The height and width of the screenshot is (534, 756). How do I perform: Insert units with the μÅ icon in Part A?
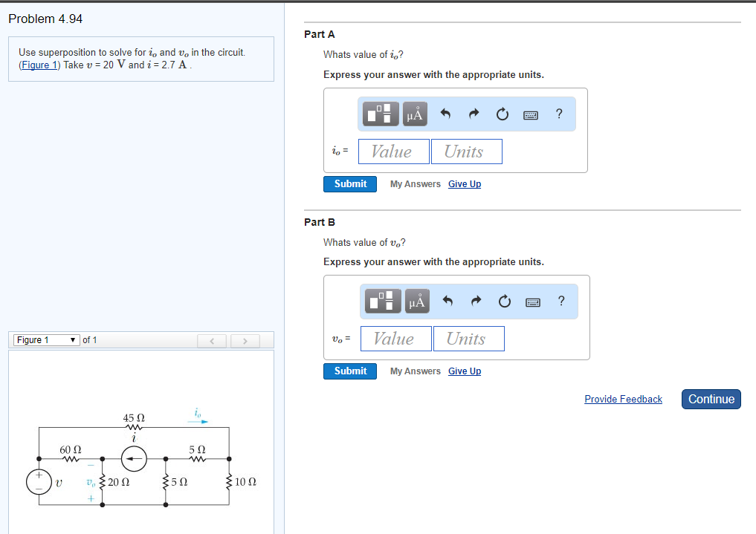click(x=414, y=114)
